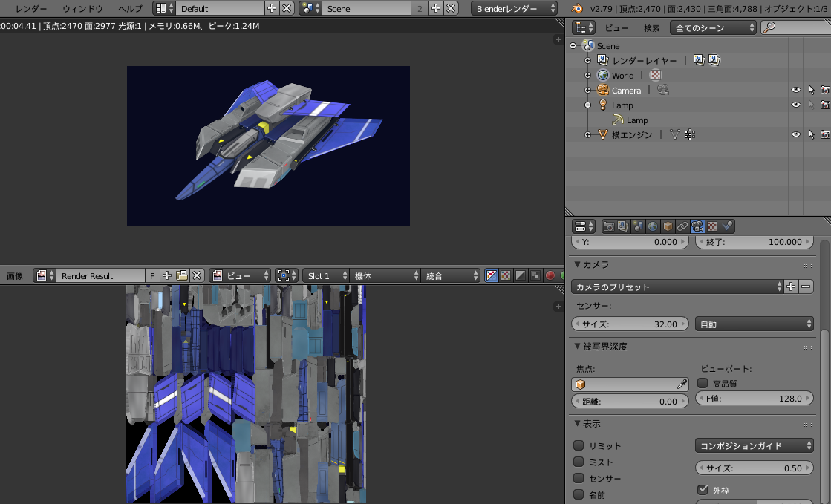Enable the リミット checkbox
This screenshot has height=504, width=831.
[579, 445]
